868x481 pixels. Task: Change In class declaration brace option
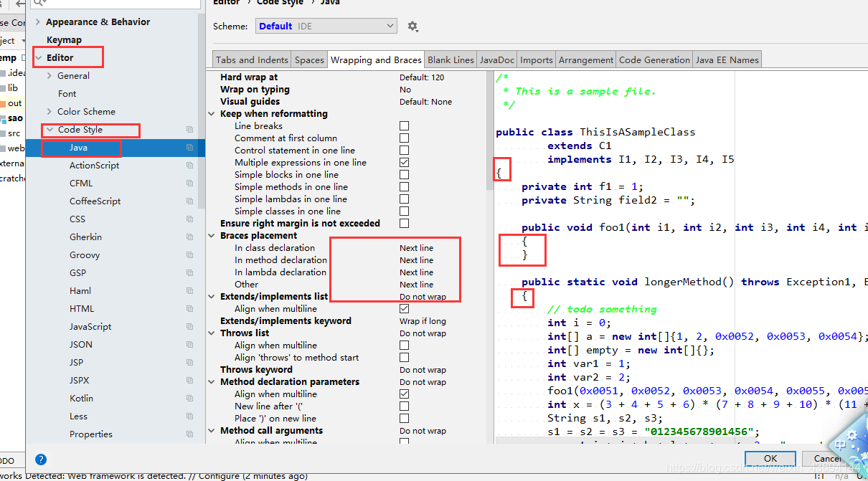(x=417, y=248)
